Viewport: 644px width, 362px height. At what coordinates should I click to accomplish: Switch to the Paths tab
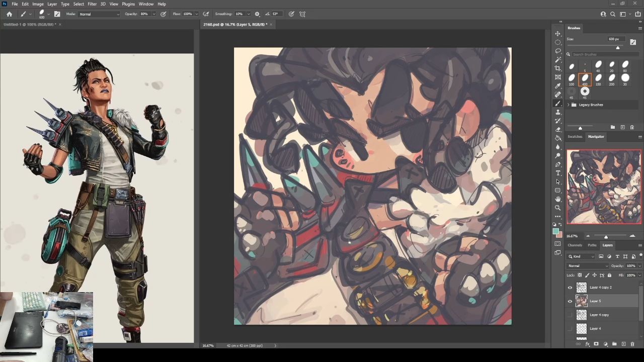pos(592,245)
